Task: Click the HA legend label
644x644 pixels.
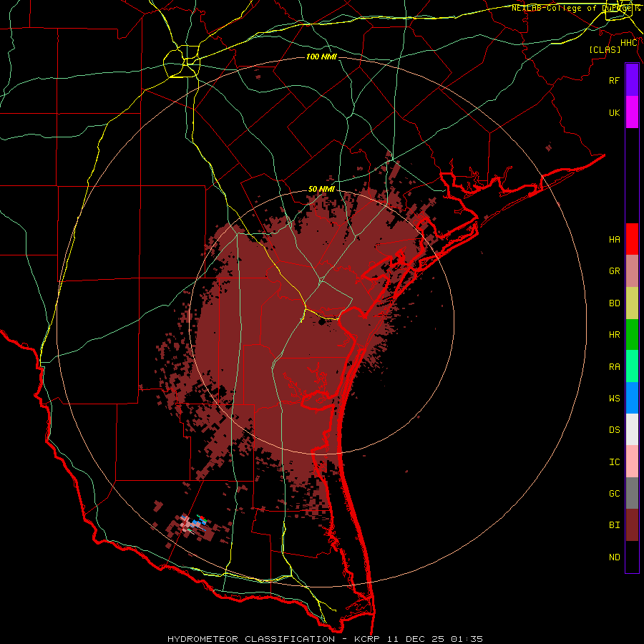Action: [x=614, y=239]
